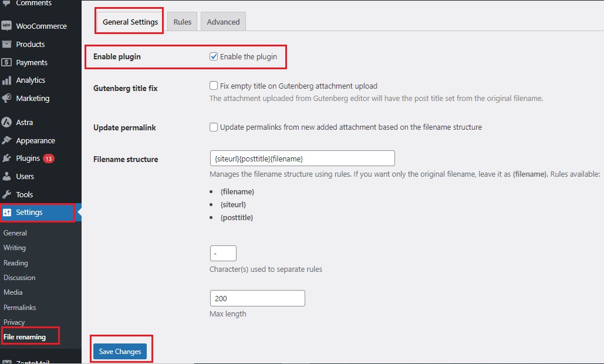This screenshot has height=364, width=604.
Task: Switch to the Rules tab
Action: click(x=182, y=21)
